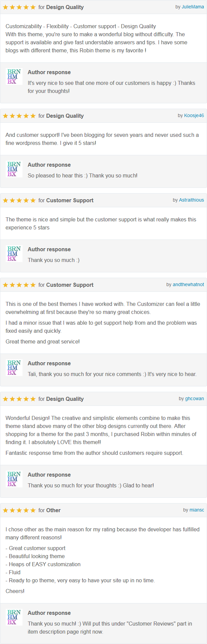
Task: Click star rating for Astraithious's Customer Support review
Action: click(19, 200)
